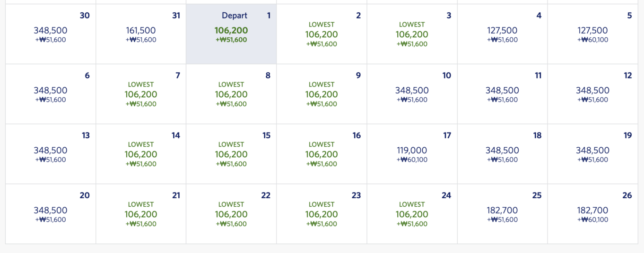This screenshot has height=253, width=644.
Task: Select the 7th with LOWEST fare
Action: pos(141,94)
